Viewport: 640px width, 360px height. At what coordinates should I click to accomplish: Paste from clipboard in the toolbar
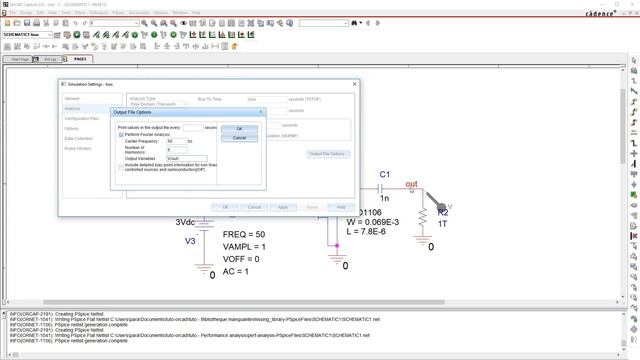pos(66,23)
